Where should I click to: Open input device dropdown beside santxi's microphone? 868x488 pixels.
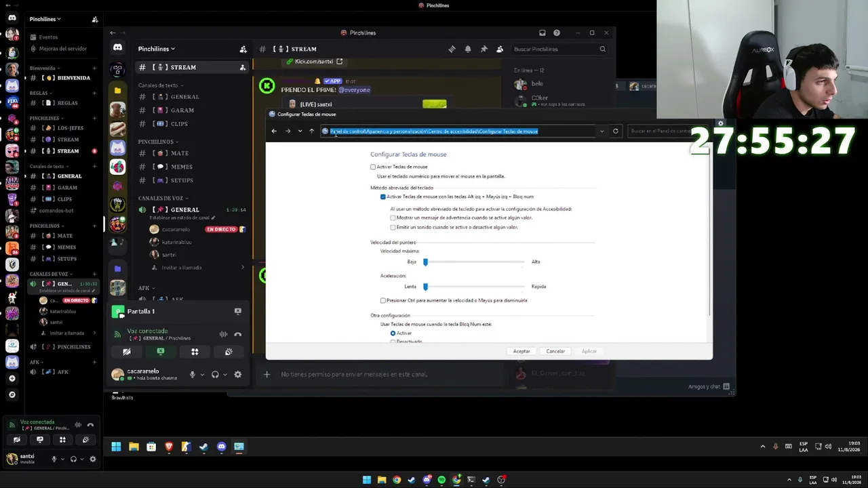tap(62, 459)
